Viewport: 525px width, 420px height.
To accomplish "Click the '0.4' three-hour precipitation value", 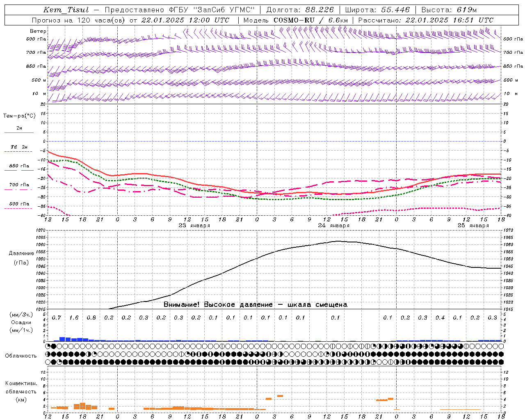I will pyautogui.click(x=440, y=318).
